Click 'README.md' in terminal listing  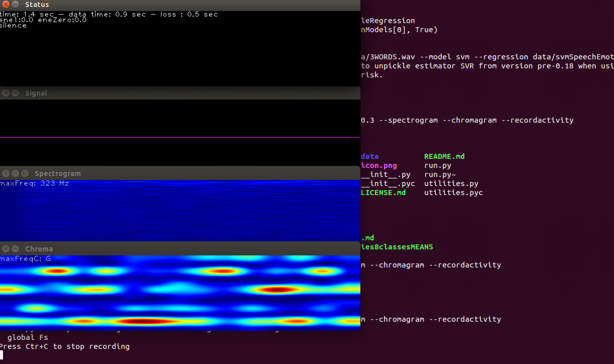pyautogui.click(x=444, y=156)
